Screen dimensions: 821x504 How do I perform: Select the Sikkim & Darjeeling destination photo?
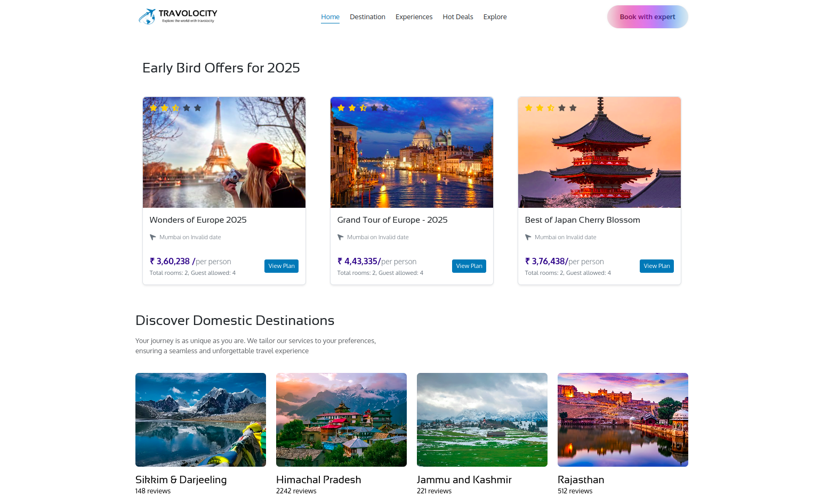point(200,420)
